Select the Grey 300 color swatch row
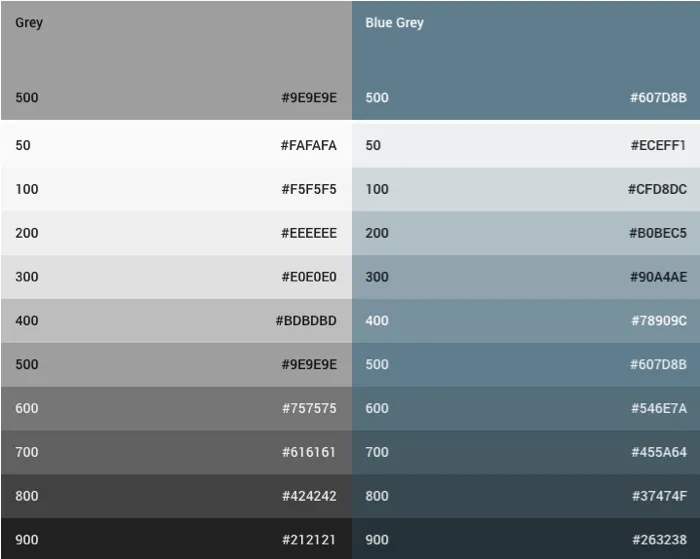Screen dimensions: 700x559 [x=176, y=277]
